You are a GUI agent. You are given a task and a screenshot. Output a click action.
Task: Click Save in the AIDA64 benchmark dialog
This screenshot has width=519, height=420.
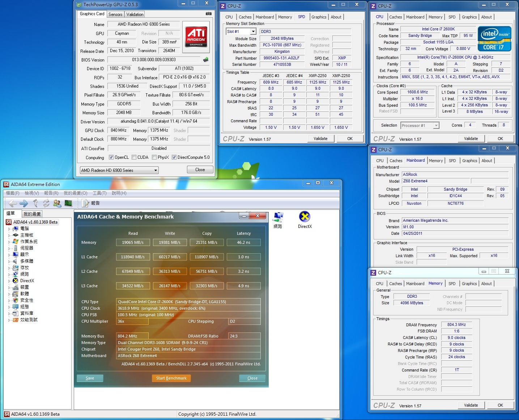pyautogui.click(x=90, y=378)
